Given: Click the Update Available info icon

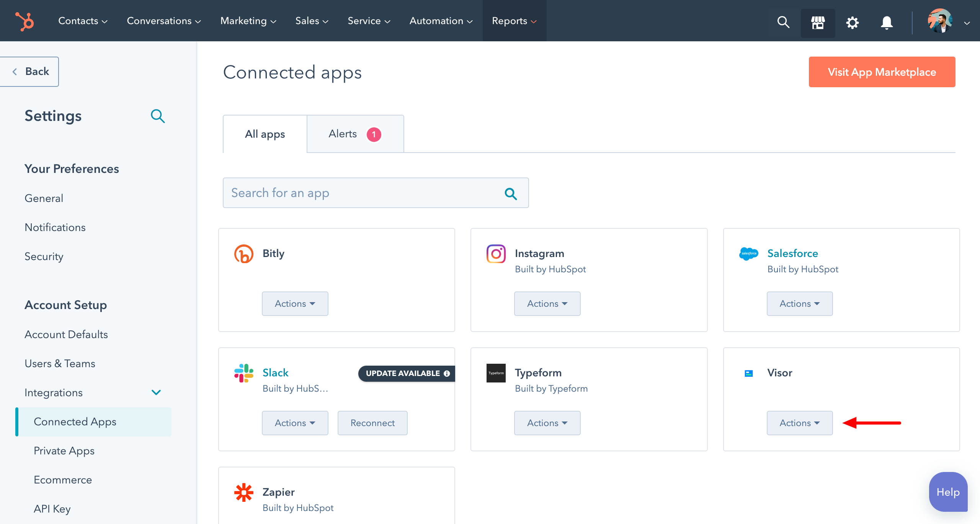Looking at the screenshot, I should pos(447,373).
